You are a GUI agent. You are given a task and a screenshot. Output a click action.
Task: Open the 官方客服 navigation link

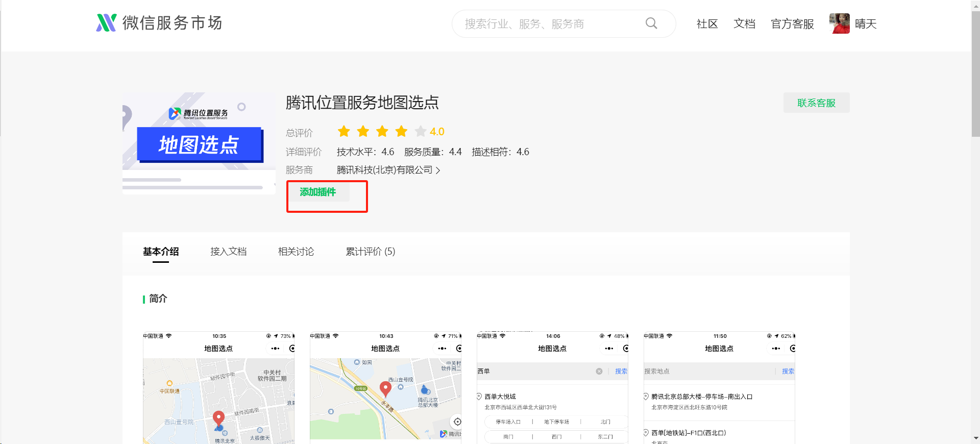[793, 23]
